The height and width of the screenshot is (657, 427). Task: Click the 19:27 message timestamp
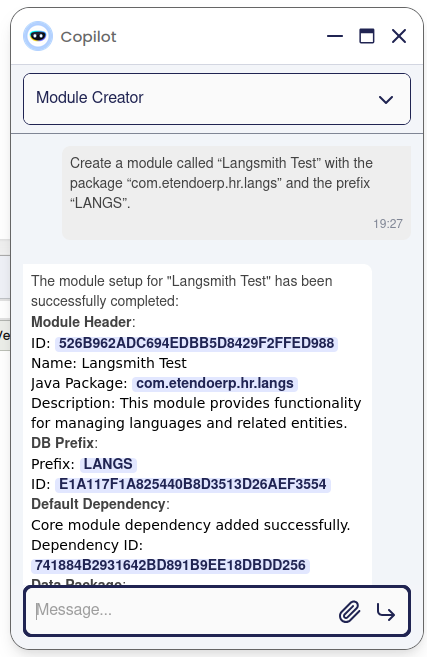click(388, 224)
